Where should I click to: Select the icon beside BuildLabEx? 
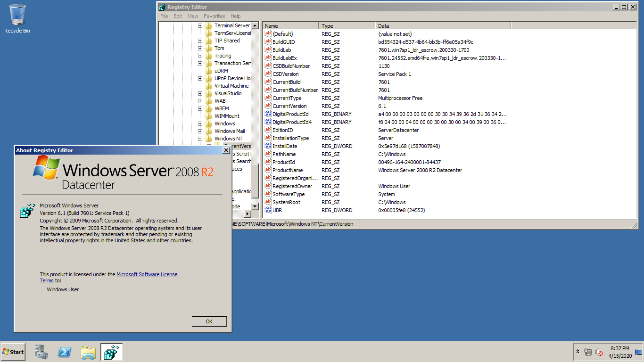(x=268, y=58)
